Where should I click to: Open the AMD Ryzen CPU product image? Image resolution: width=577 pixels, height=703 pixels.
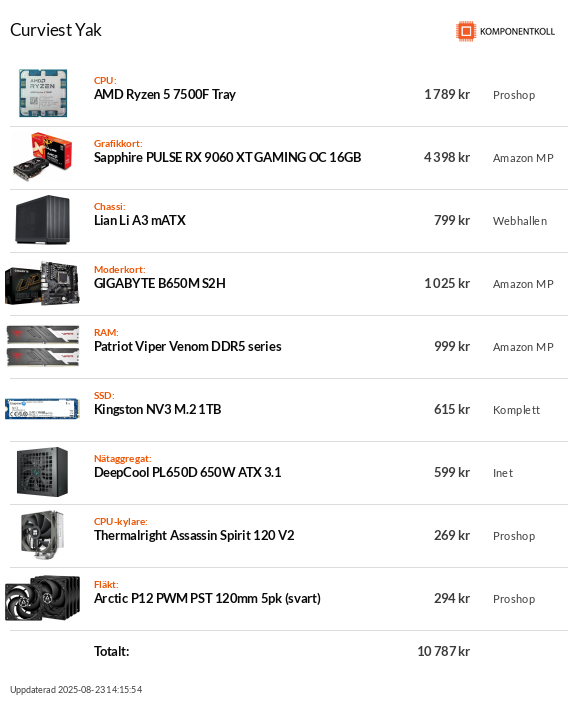[43, 93]
